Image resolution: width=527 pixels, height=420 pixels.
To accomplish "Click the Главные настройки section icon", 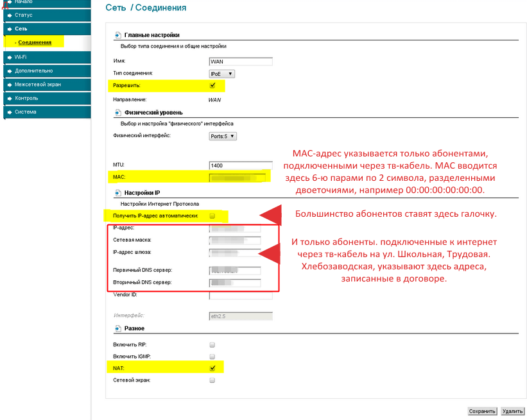I will 117,35.
